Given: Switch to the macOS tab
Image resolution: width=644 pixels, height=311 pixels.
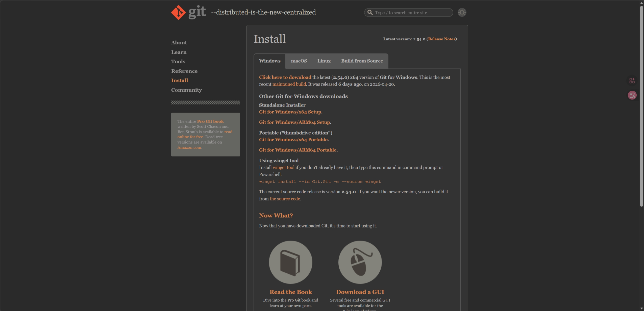Looking at the screenshot, I should point(299,61).
